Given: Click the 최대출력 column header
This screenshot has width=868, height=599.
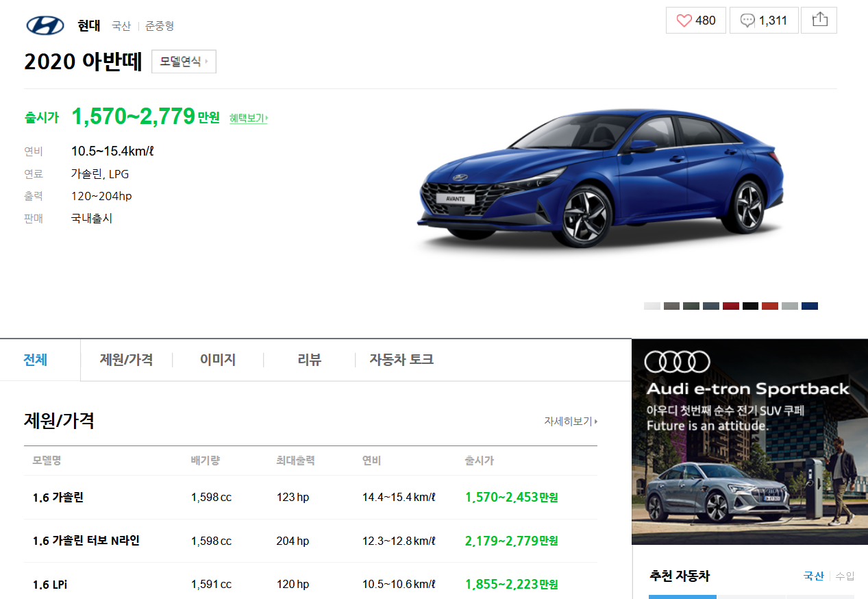Looking at the screenshot, I should 295,461.
